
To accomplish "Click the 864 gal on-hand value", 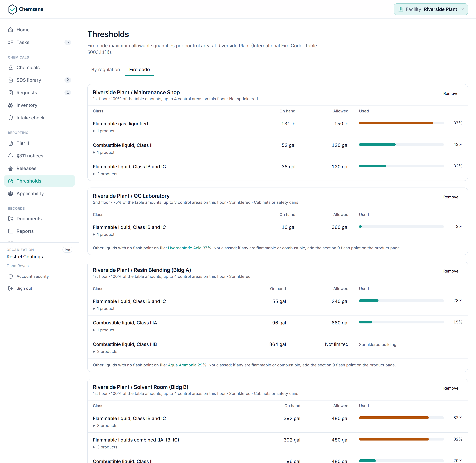I will coord(277,344).
